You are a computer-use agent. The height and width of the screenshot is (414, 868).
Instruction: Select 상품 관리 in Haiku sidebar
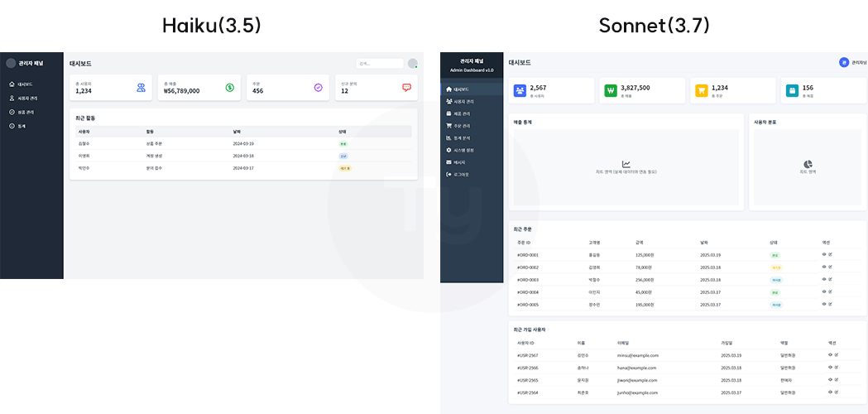(21, 112)
